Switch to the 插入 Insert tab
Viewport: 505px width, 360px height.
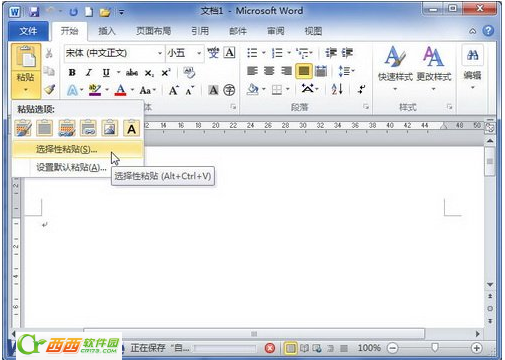[107, 31]
